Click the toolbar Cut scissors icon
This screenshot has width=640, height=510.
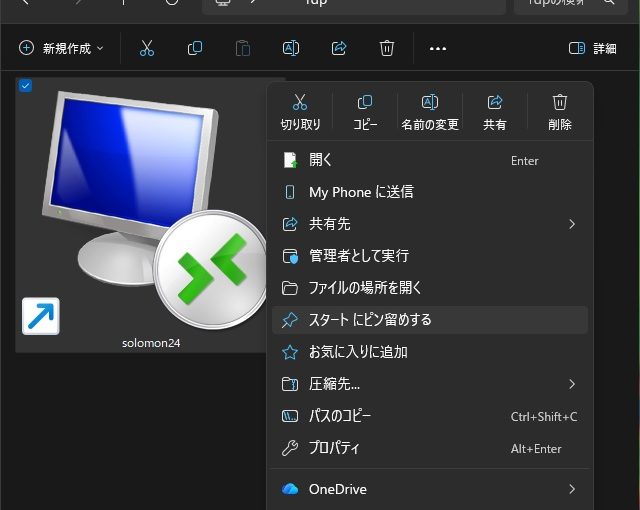(x=147, y=48)
